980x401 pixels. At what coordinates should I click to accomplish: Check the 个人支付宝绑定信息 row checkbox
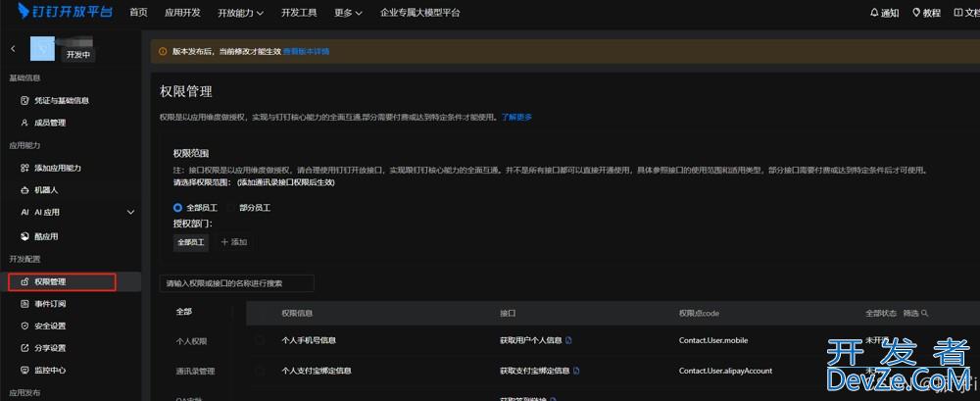260,371
